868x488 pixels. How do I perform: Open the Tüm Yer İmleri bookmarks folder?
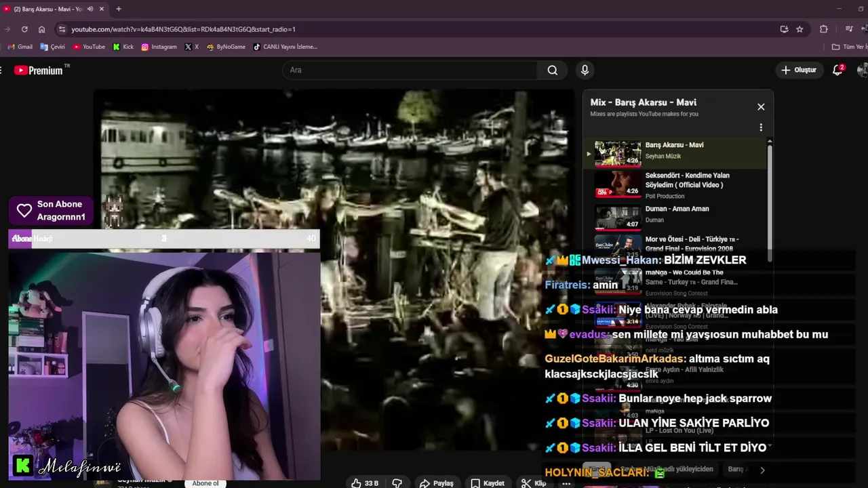pyautogui.click(x=850, y=47)
